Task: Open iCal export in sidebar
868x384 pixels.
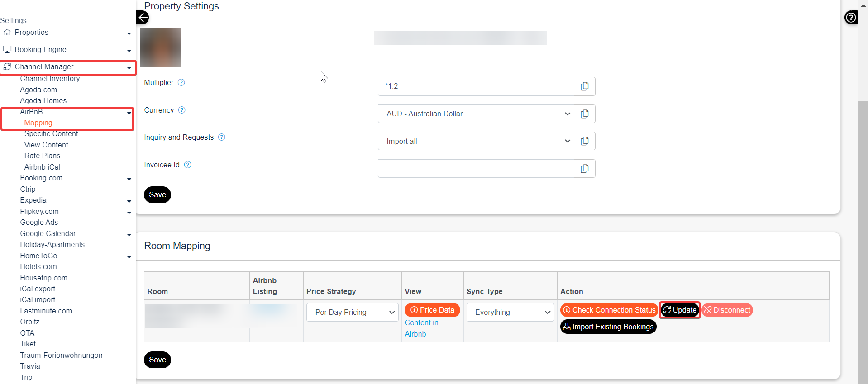Action: click(38, 289)
